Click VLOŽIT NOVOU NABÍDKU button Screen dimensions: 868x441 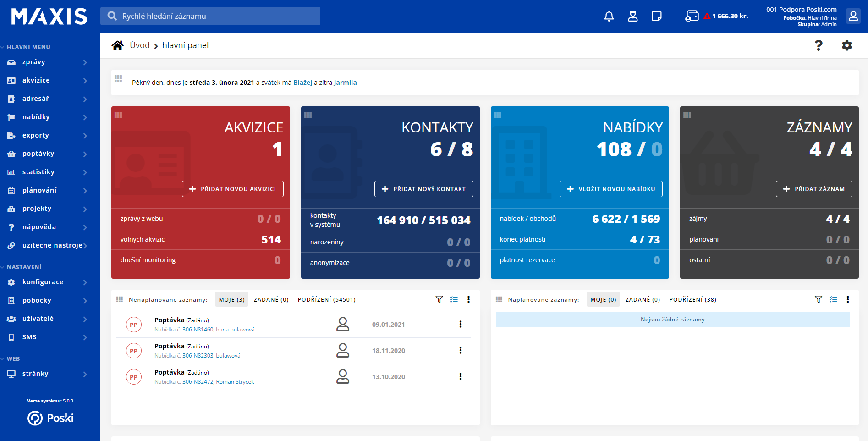click(611, 189)
